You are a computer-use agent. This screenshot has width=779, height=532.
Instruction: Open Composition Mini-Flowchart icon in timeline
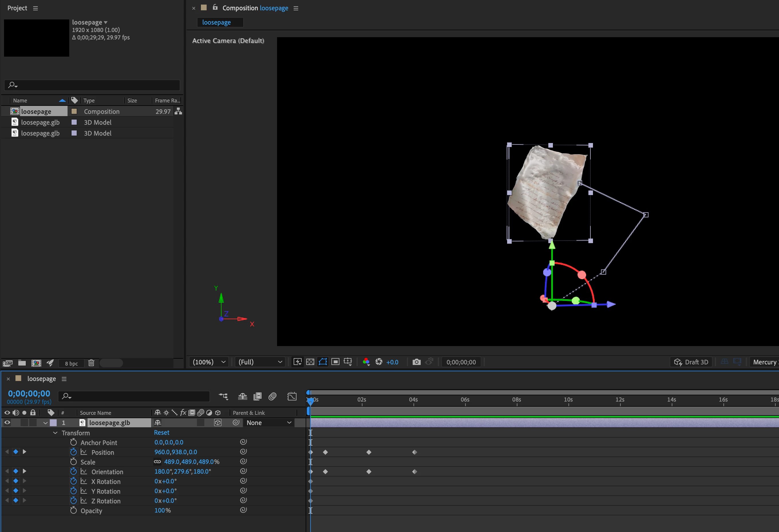click(223, 396)
